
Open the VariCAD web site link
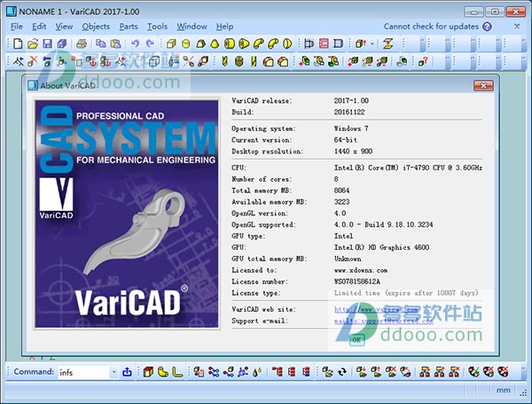pos(376,309)
